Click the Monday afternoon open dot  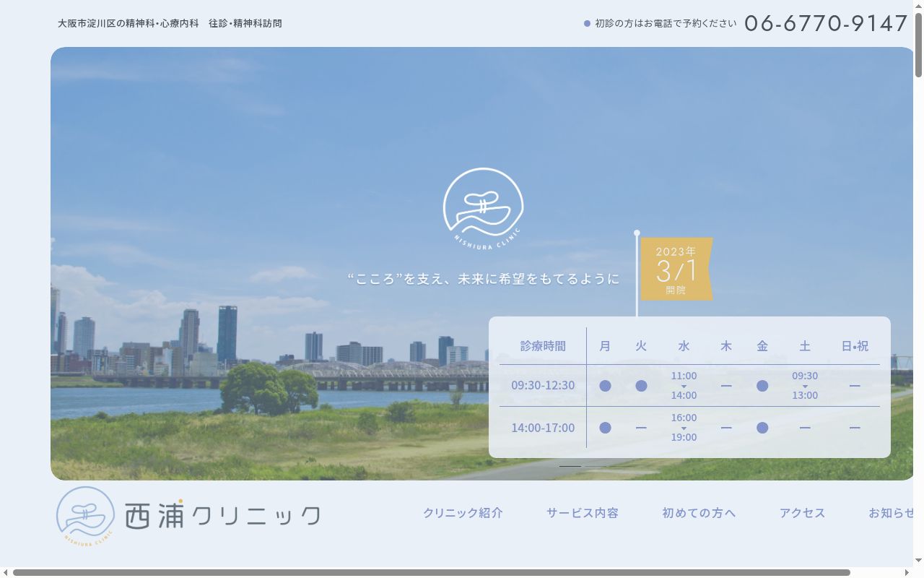[605, 428]
